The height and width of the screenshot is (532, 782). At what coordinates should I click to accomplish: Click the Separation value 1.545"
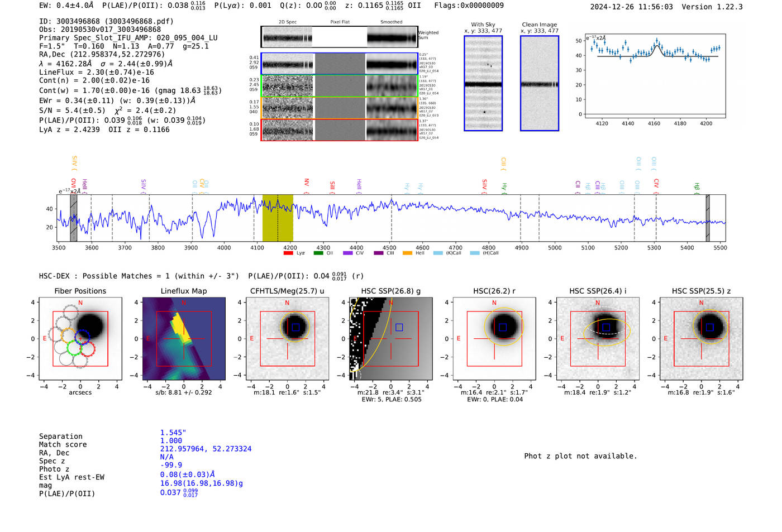click(x=173, y=433)
